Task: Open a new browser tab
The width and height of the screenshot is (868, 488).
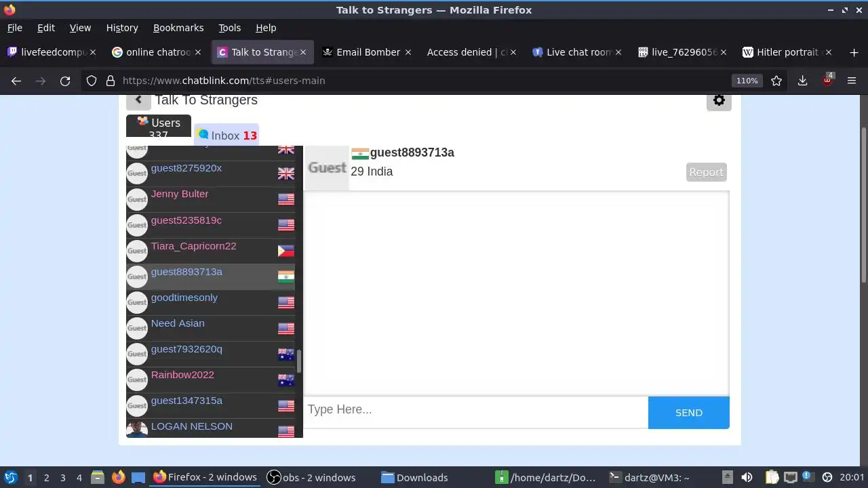Action: coord(853,52)
